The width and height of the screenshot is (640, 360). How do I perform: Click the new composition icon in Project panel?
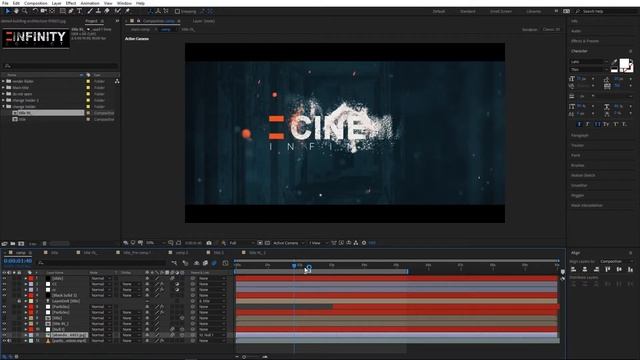(x=21, y=244)
